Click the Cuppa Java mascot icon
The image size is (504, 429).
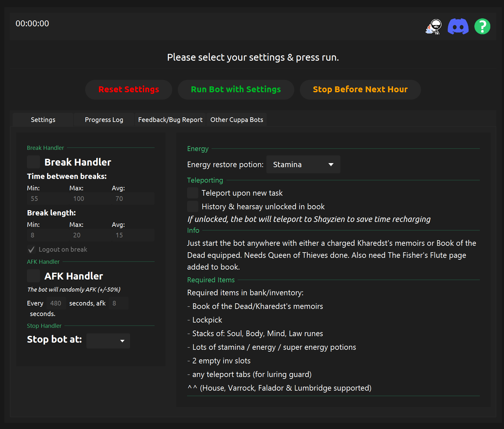(434, 27)
